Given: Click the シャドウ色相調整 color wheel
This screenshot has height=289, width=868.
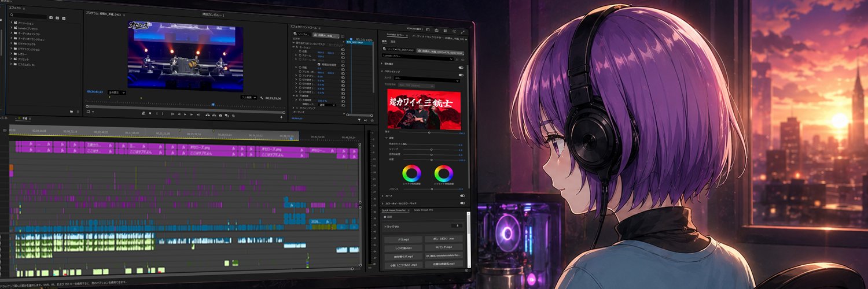Looking at the screenshot, I should pos(411,173).
